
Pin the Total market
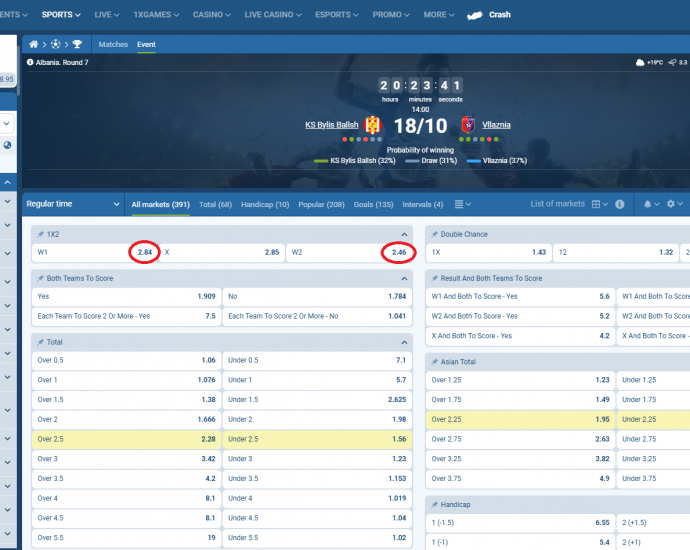[40, 342]
